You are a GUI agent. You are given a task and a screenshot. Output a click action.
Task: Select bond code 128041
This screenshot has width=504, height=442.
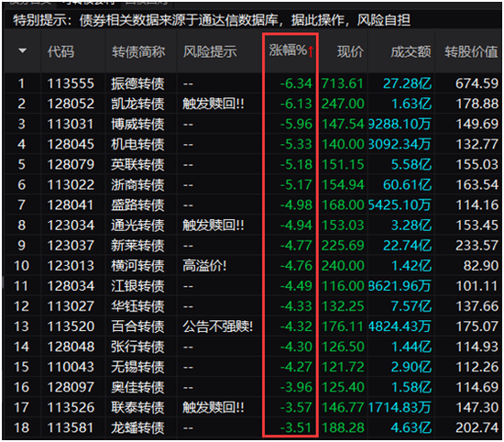pos(71,205)
